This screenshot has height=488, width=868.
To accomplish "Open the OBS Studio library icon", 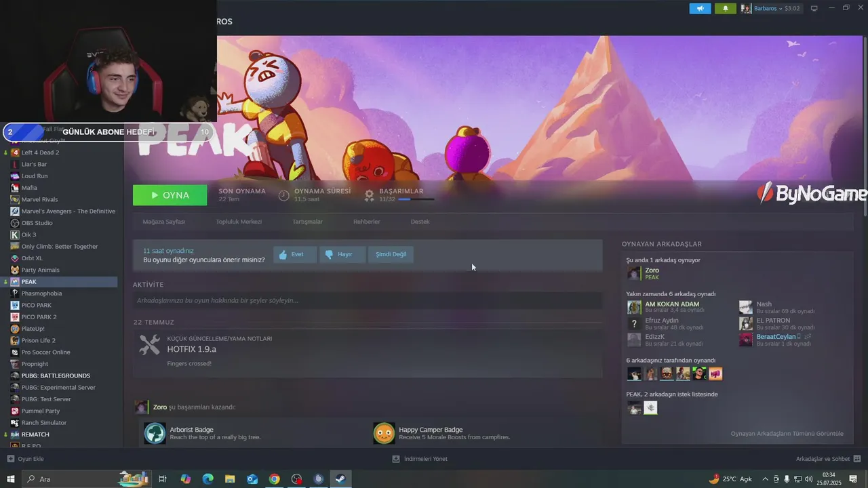I will (x=15, y=223).
